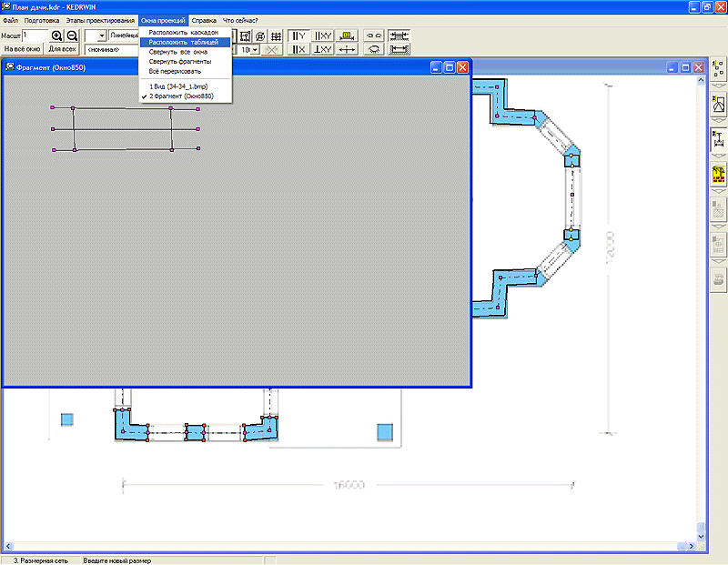The width and height of the screenshot is (728, 565).
Task: Toggle the dimension chain icon, top right
Action: (399, 35)
